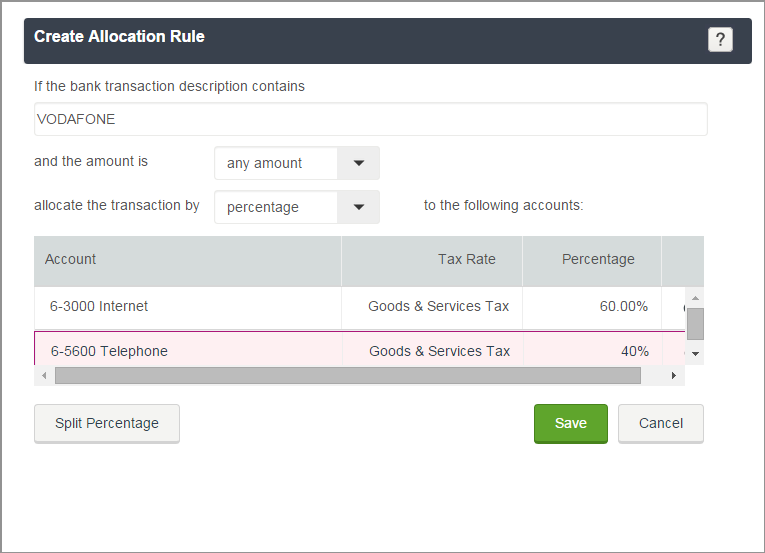Open the amount condition combo box
Screen dimensions: 765x553
pos(297,163)
